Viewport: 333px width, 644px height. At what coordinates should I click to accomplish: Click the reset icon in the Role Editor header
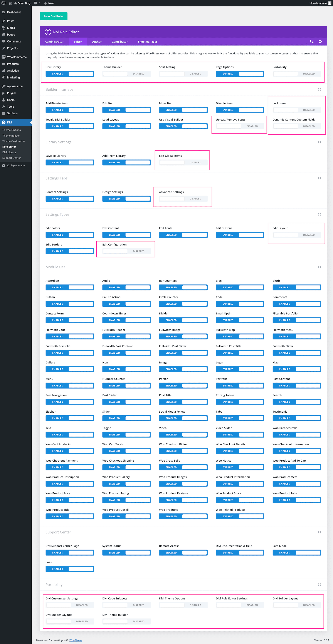point(320,42)
